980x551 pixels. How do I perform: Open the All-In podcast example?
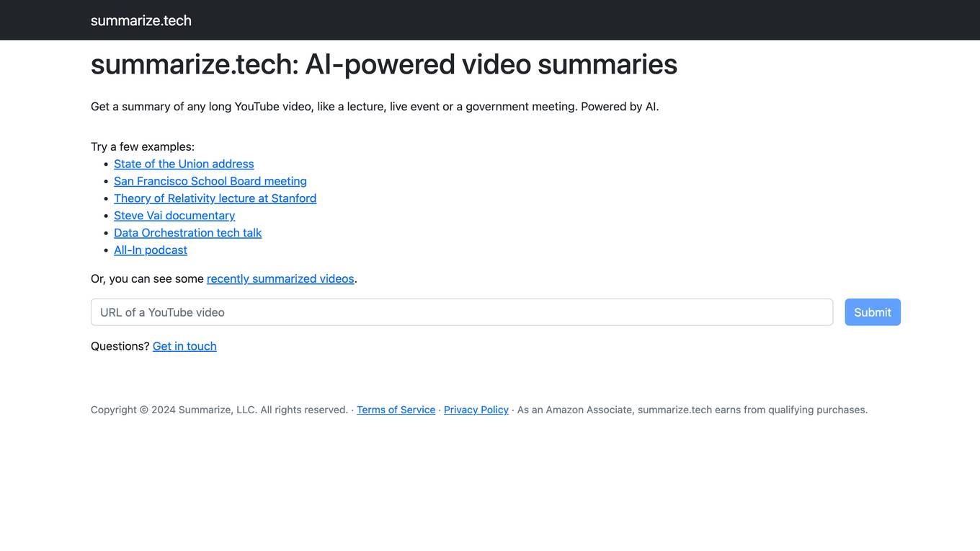click(x=151, y=250)
